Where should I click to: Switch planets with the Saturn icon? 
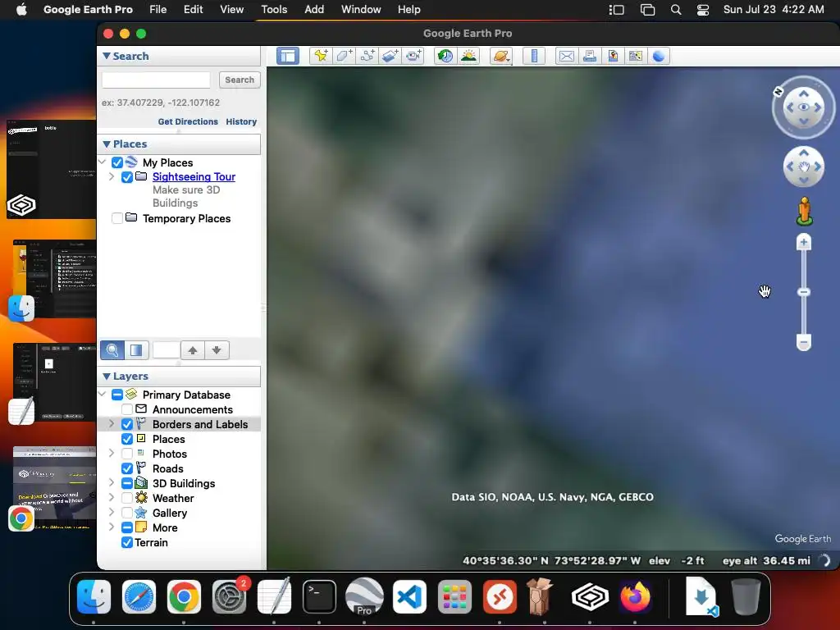pyautogui.click(x=501, y=56)
